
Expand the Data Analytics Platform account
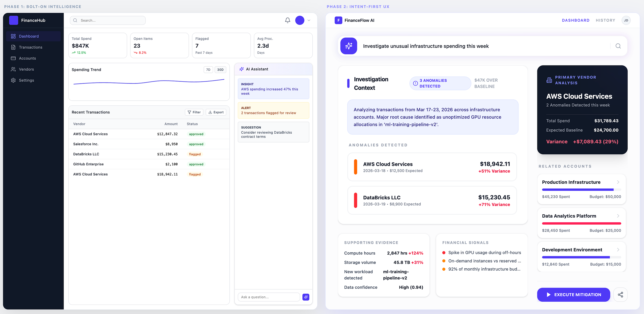pos(582,223)
